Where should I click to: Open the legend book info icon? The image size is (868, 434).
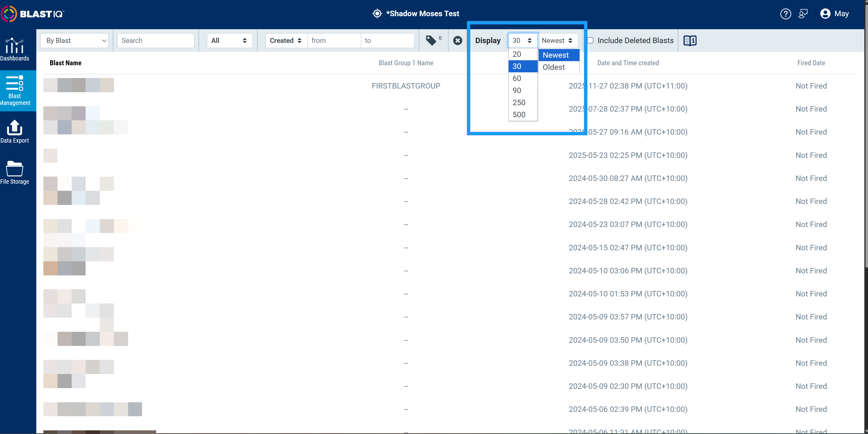tap(690, 40)
